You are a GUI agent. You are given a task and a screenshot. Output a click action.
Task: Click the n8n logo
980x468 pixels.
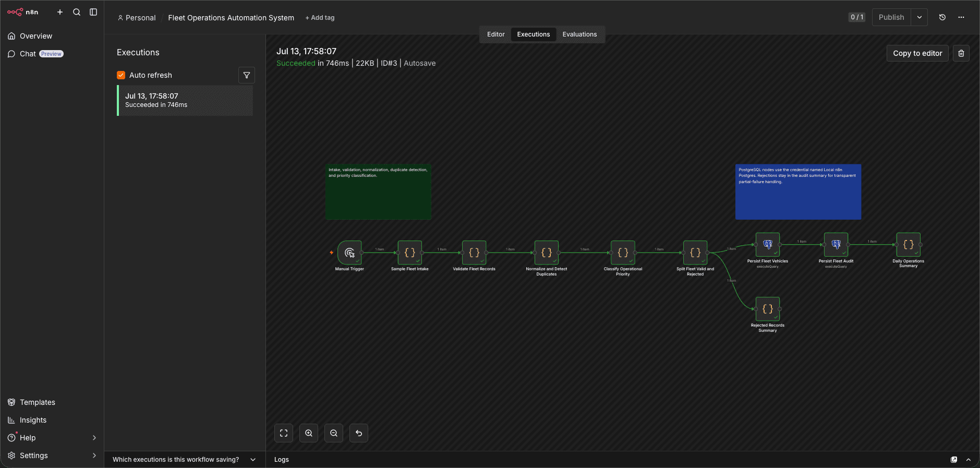[22, 12]
